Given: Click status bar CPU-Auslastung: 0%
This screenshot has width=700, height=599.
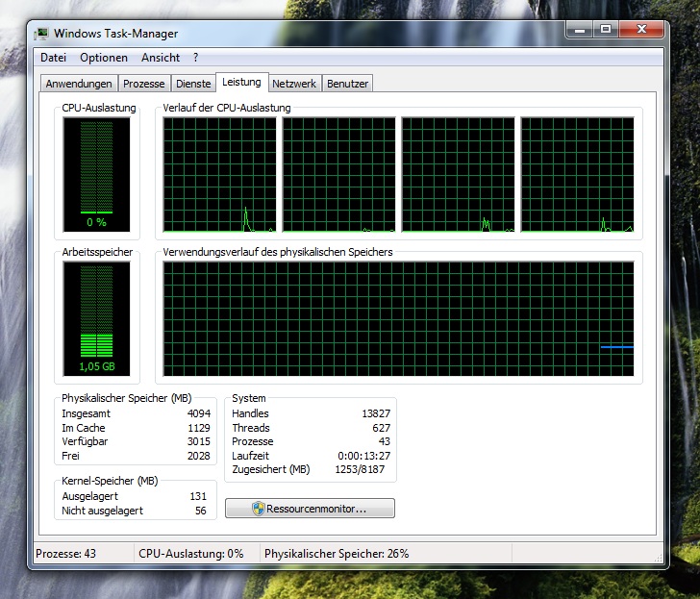Looking at the screenshot, I should click(x=191, y=554).
